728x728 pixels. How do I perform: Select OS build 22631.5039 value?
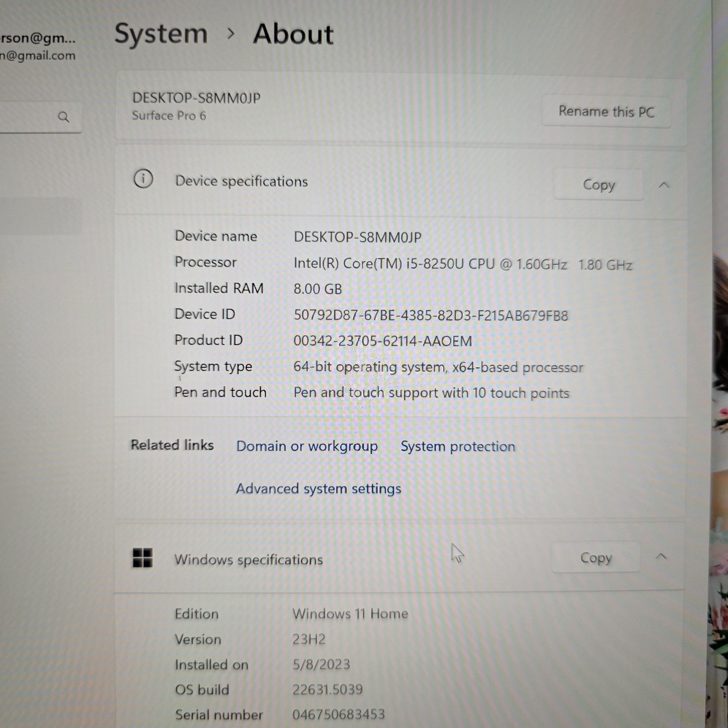pyautogui.click(x=328, y=689)
